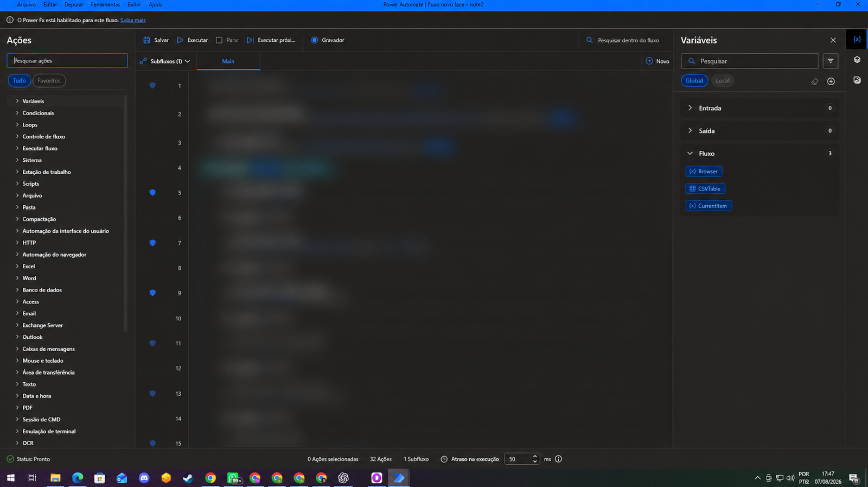Focus the Pesquisar field in the Variáveis panel

[x=750, y=61]
